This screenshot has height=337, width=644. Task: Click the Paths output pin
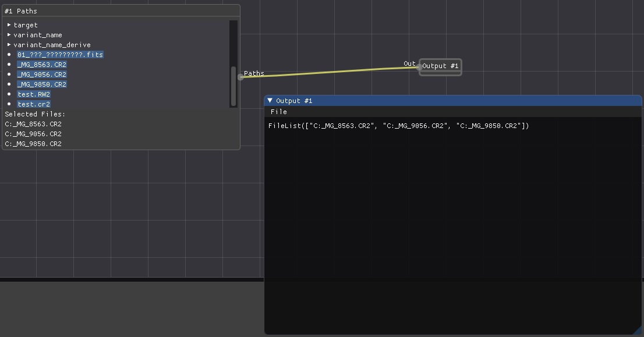tap(240, 77)
